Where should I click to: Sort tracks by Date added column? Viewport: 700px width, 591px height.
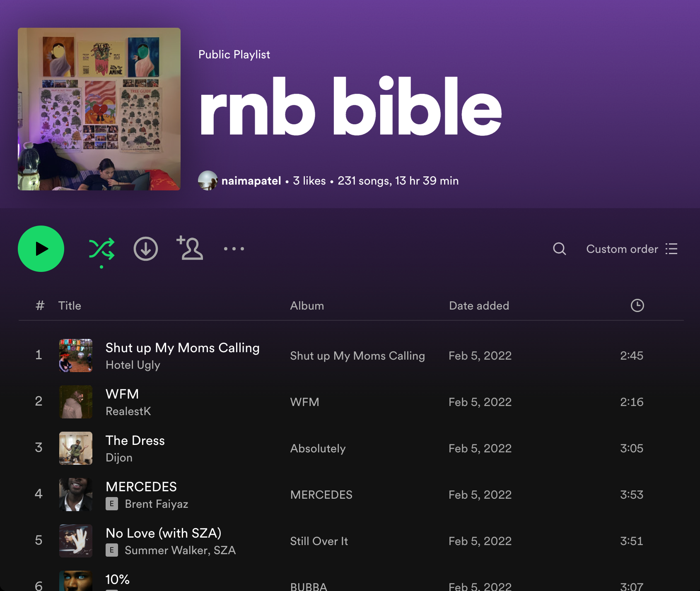tap(479, 306)
